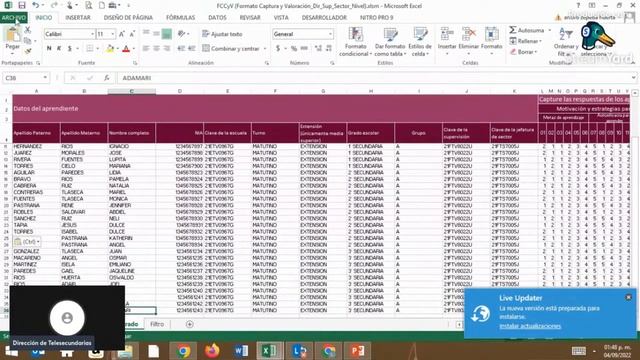Screen dimensions: 640x360
Task: Undo the last action
Action: (x=36, y=5)
